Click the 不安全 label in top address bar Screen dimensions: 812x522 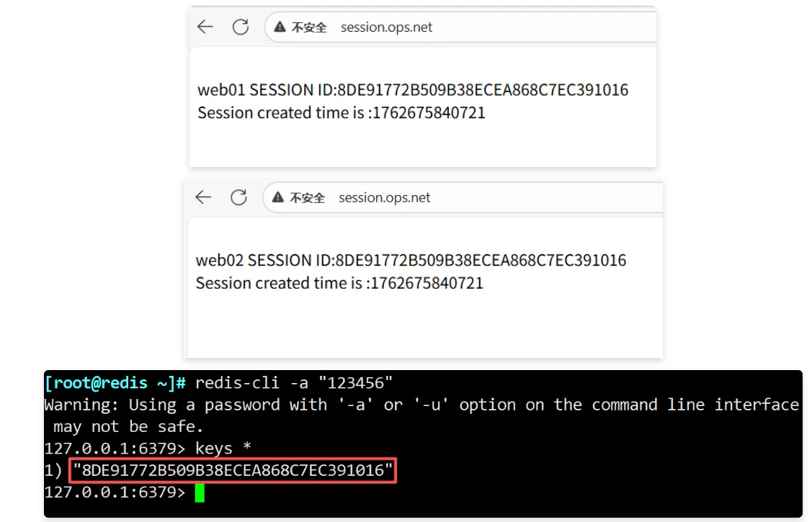tap(309, 27)
